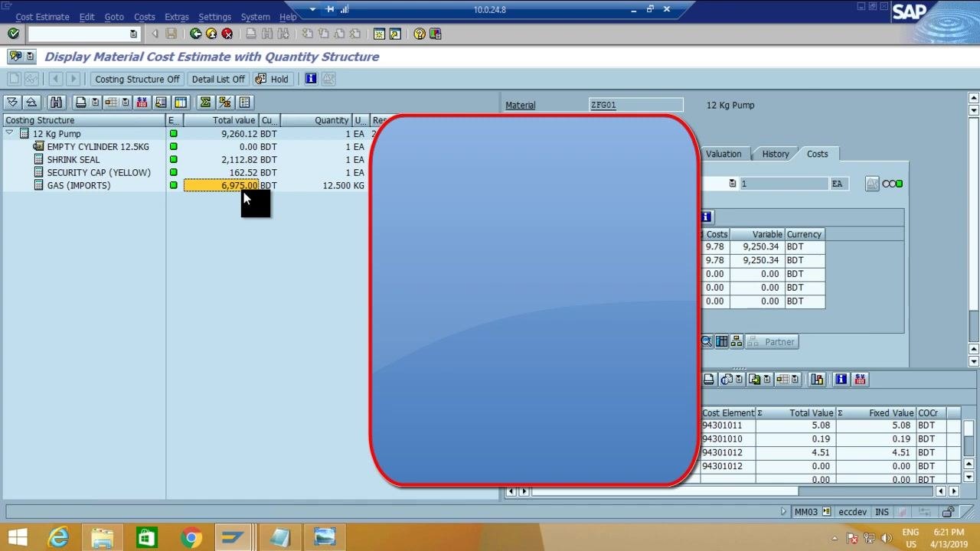Click the Costing Structure Off button

click(137, 79)
